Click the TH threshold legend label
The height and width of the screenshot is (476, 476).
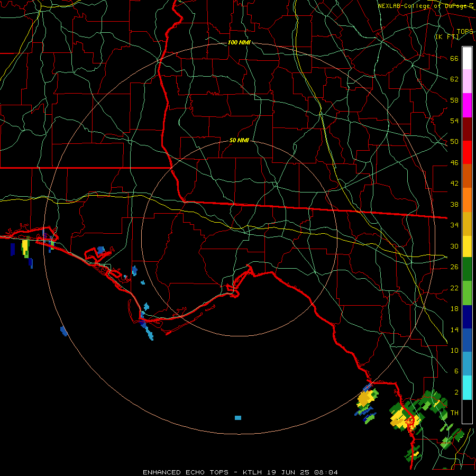coord(454,413)
